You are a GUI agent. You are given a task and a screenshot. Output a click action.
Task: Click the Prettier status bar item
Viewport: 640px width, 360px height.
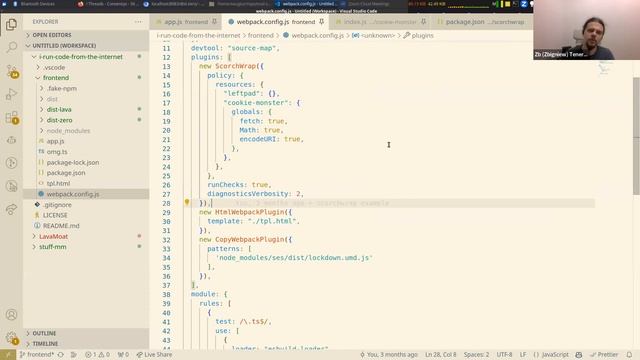(x=604, y=355)
